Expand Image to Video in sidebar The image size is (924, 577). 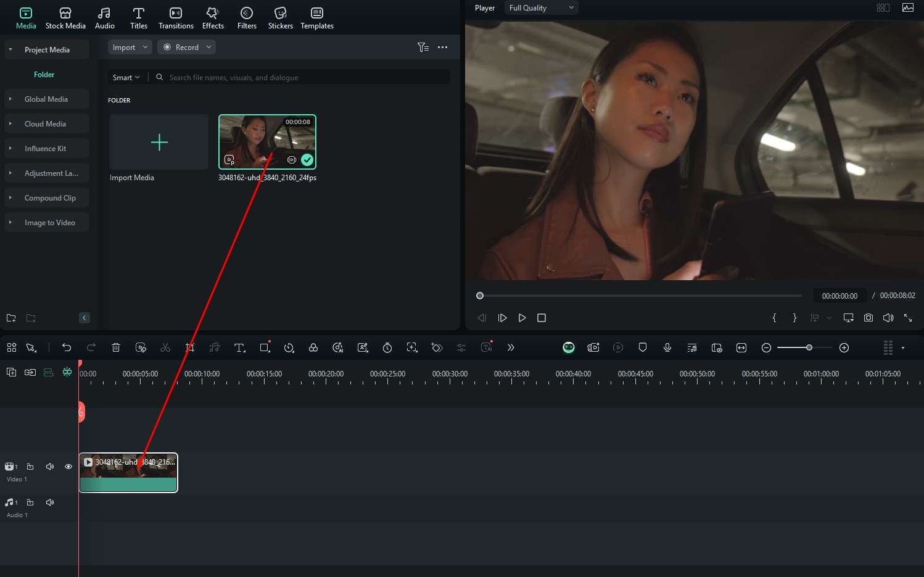click(10, 222)
